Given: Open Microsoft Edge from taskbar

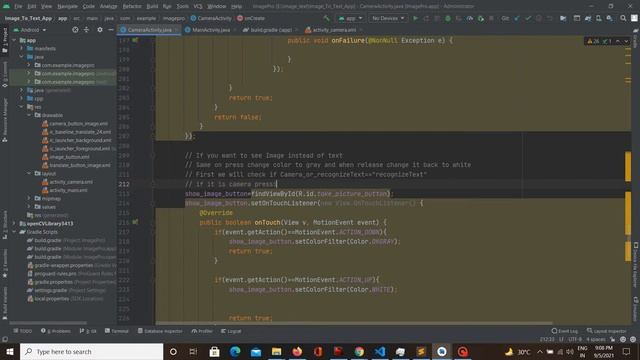Looking at the screenshot, I should tap(235, 351).
